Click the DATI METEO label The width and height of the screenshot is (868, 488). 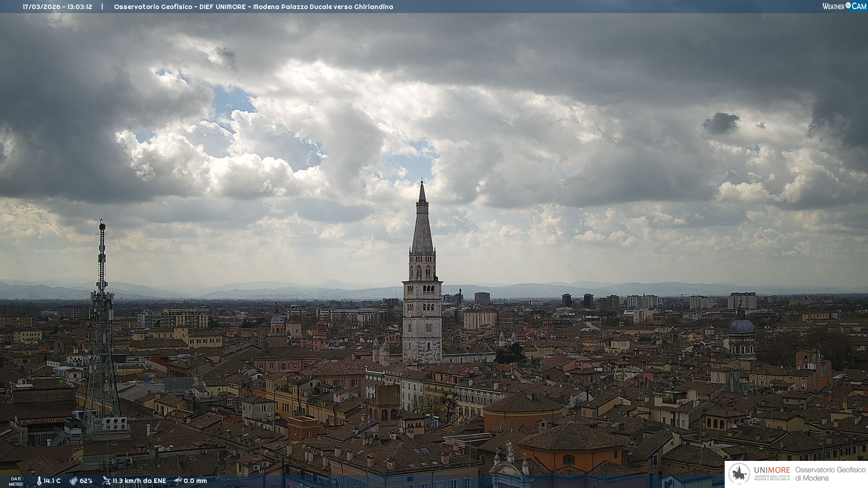pos(16,481)
